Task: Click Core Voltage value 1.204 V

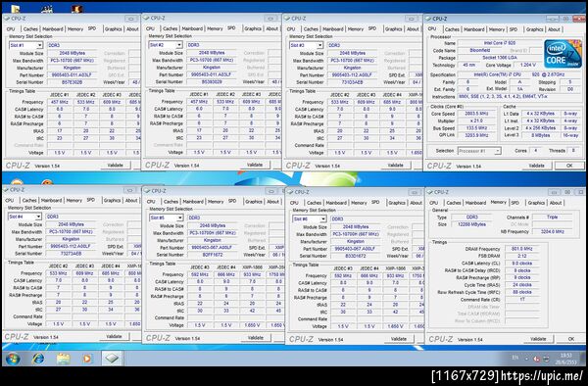Action: coord(528,65)
